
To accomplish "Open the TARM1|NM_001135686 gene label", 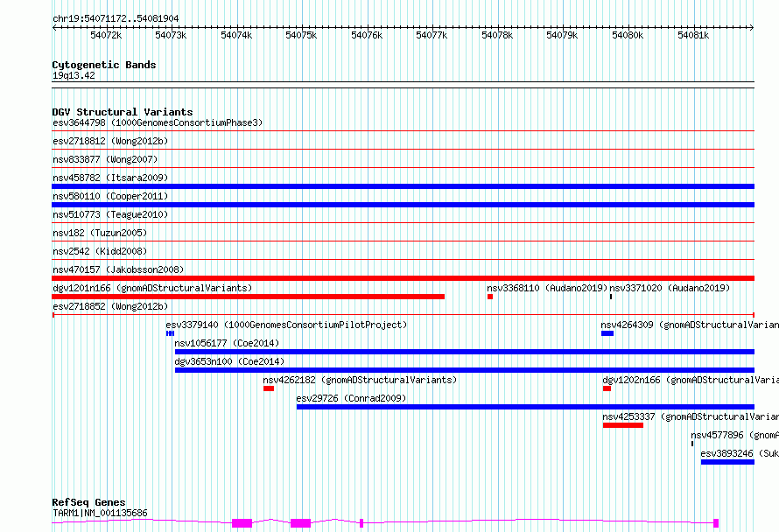I will (100, 513).
